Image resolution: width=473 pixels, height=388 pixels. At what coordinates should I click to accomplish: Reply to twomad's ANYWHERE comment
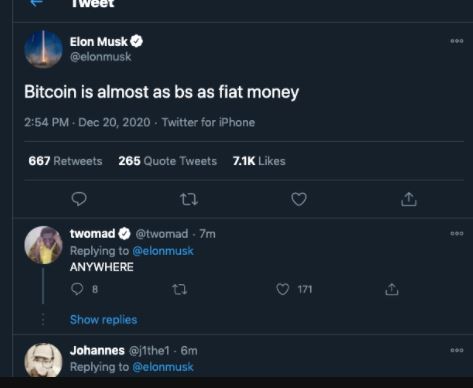(x=77, y=289)
